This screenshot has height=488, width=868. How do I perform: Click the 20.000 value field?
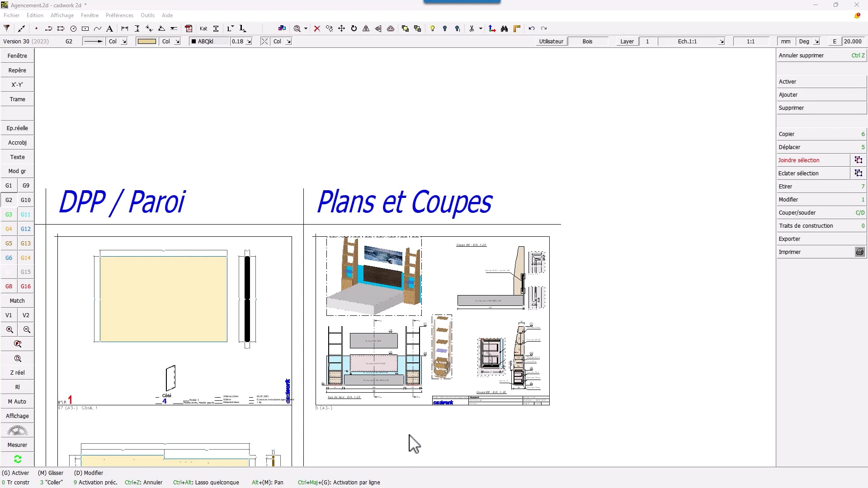tap(853, 41)
